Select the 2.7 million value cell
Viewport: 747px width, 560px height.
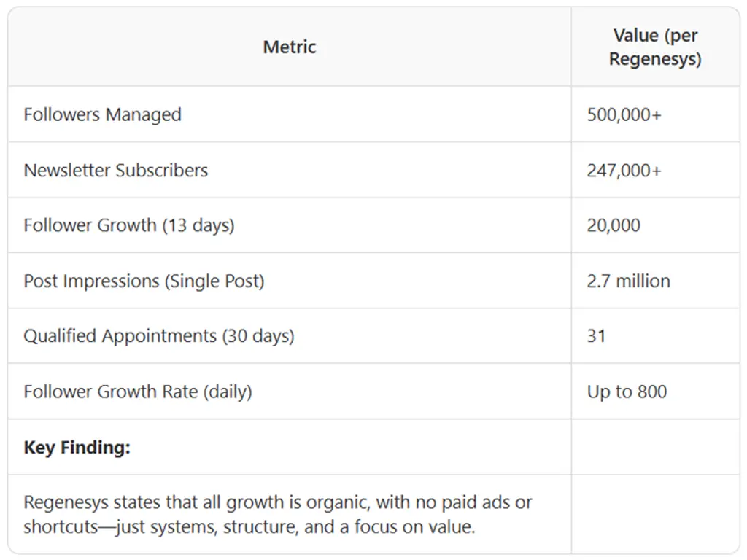click(628, 281)
